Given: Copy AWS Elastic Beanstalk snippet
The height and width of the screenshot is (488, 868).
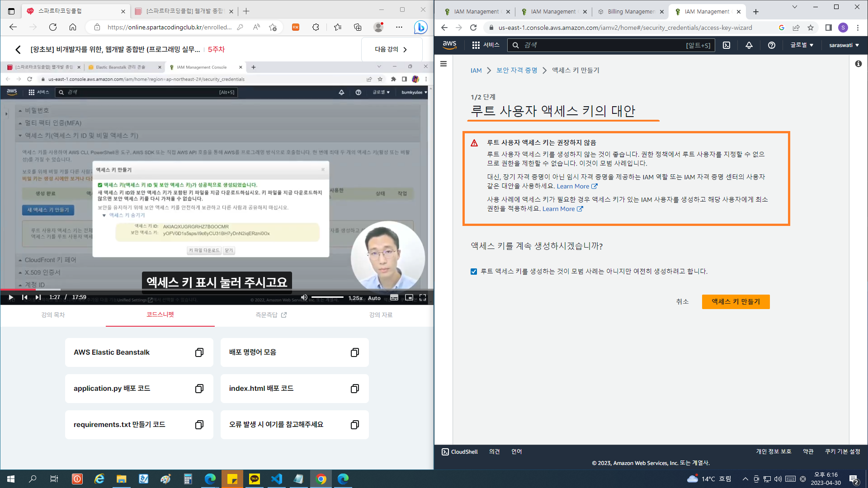Looking at the screenshot, I should click(199, 352).
